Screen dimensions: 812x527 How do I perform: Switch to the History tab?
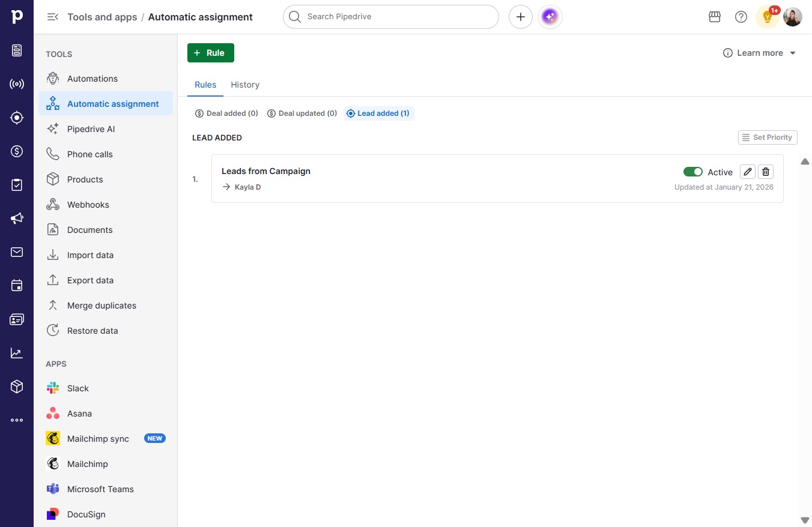click(245, 85)
